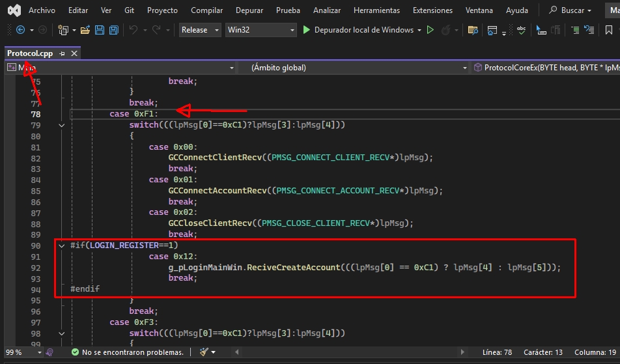Pin the Protocol.cpp tab
This screenshot has height=364, width=620.
point(62,53)
